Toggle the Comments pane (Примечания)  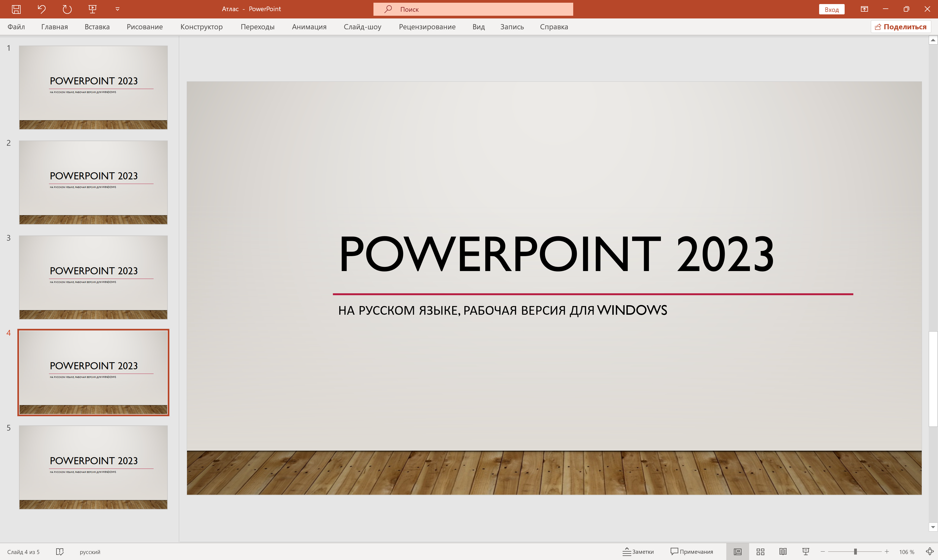[x=692, y=552]
